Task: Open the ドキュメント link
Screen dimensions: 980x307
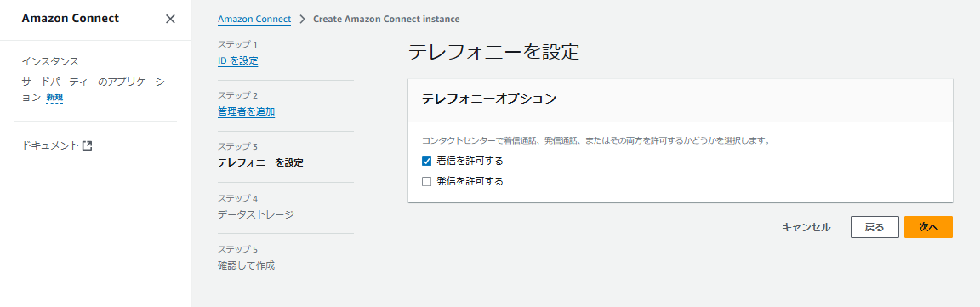Action: pyautogui.click(x=57, y=145)
